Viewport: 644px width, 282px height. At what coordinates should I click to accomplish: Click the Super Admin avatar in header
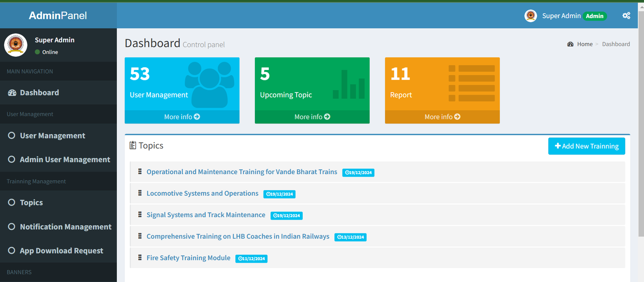pos(530,16)
